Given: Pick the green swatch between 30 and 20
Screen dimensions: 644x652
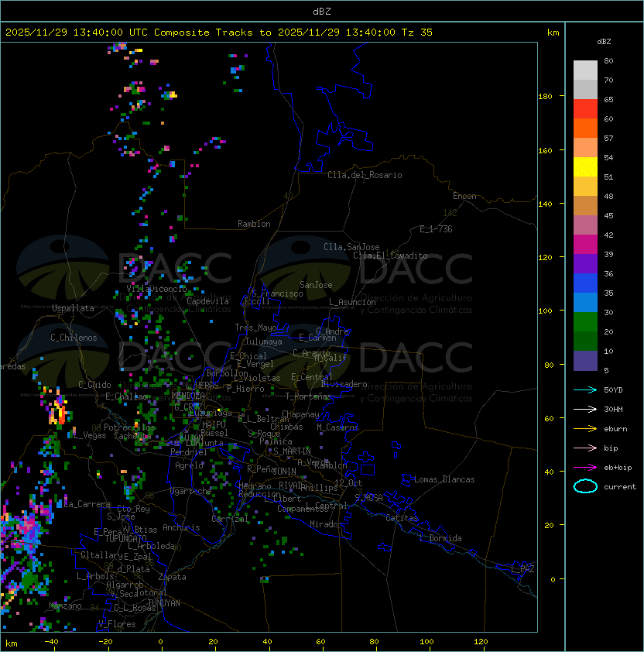Looking at the screenshot, I should click(x=585, y=322).
